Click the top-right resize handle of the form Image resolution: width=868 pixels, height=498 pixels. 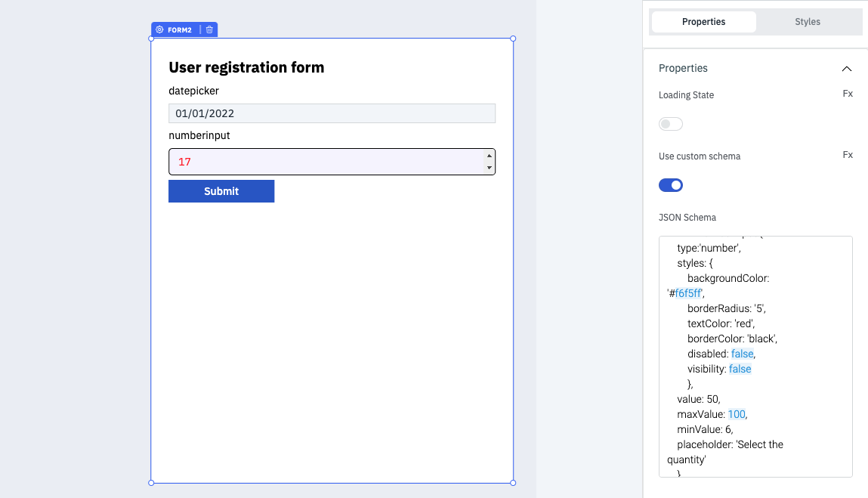click(513, 39)
